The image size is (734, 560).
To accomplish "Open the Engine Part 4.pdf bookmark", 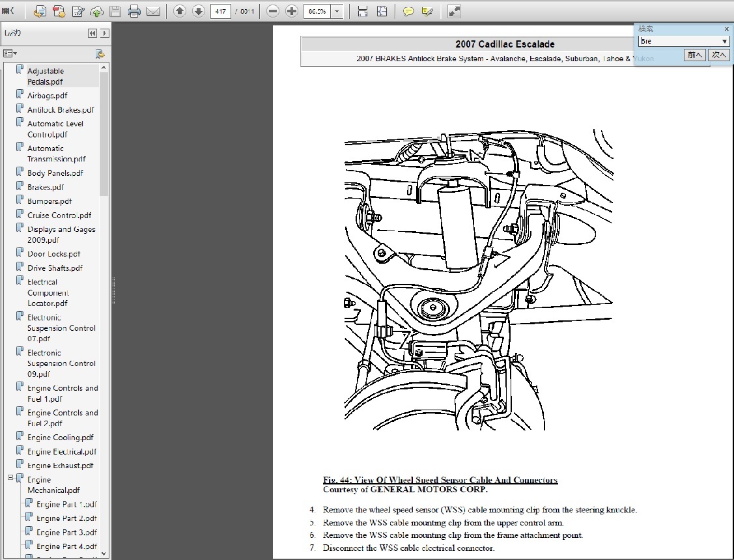I will point(66,546).
